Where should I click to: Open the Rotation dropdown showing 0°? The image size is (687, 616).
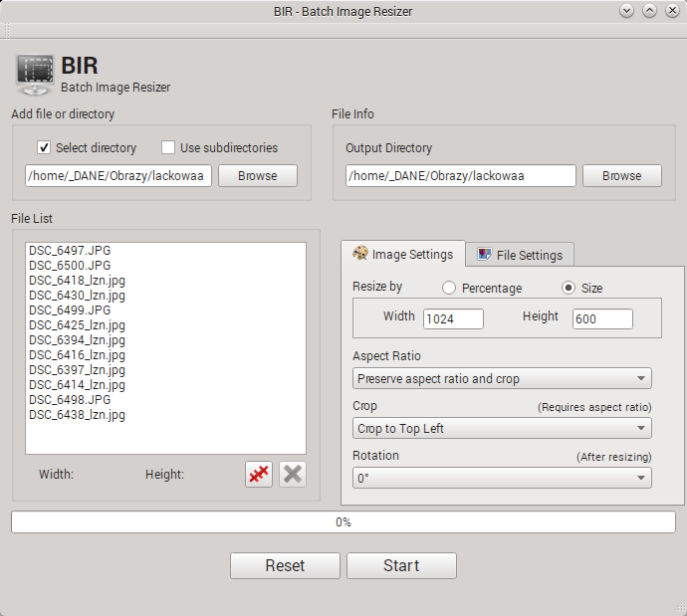(x=502, y=478)
